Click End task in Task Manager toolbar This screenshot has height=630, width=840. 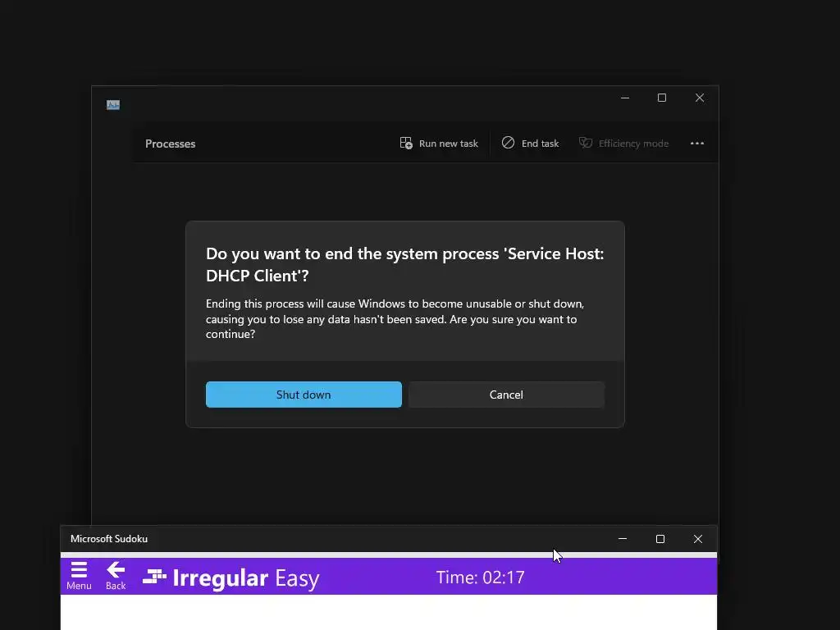530,143
